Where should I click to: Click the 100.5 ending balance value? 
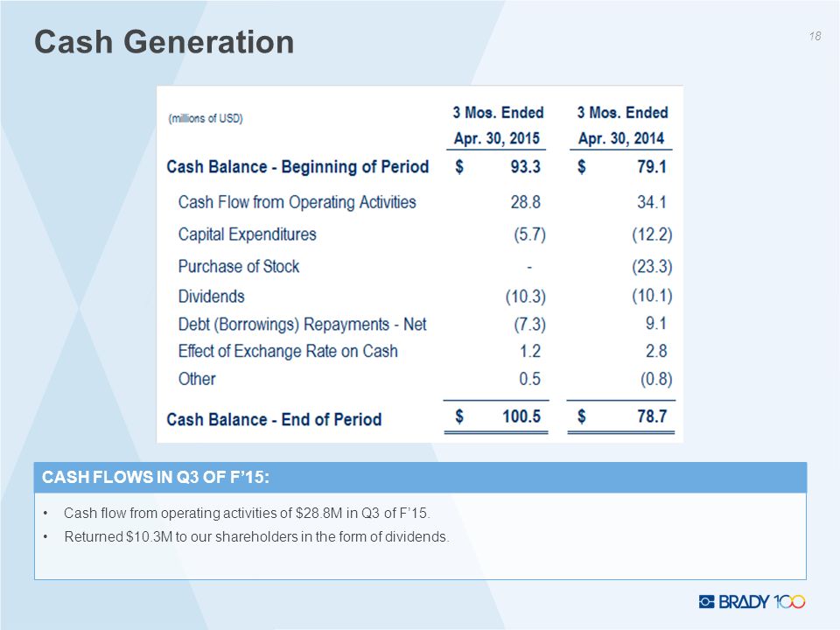521,416
